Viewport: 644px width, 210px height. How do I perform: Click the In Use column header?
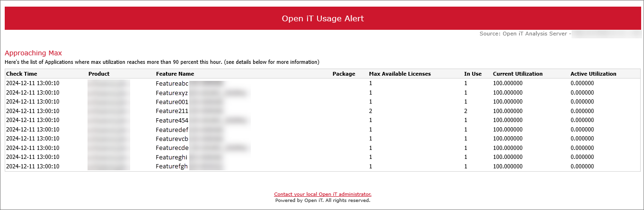473,74
